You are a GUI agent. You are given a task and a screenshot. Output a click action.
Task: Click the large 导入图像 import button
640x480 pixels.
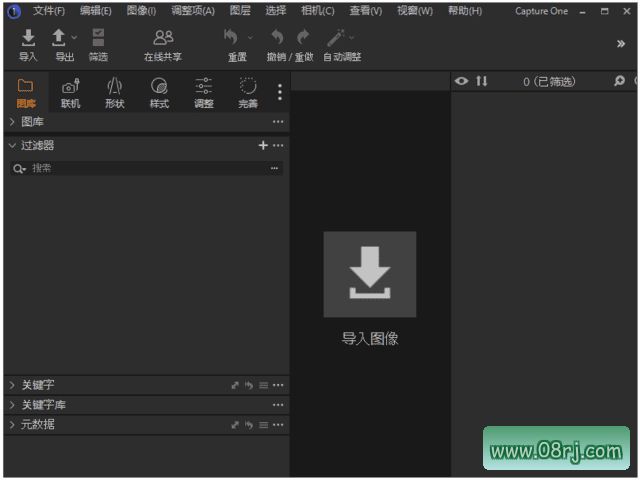click(370, 274)
